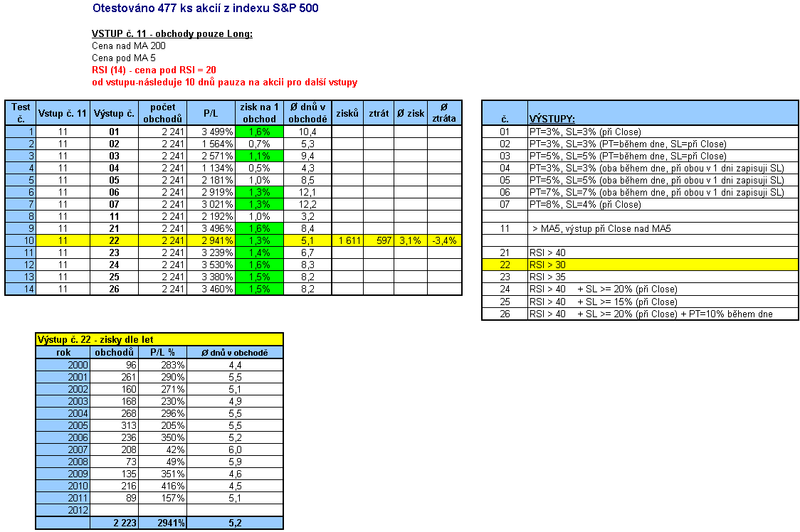This screenshot has width=800, height=532.
Task: Select yearly P/L value '350%'
Action: point(163,437)
